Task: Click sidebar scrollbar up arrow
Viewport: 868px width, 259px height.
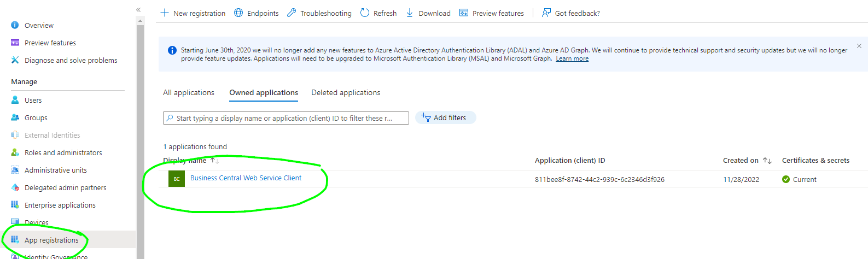Action: click(140, 21)
